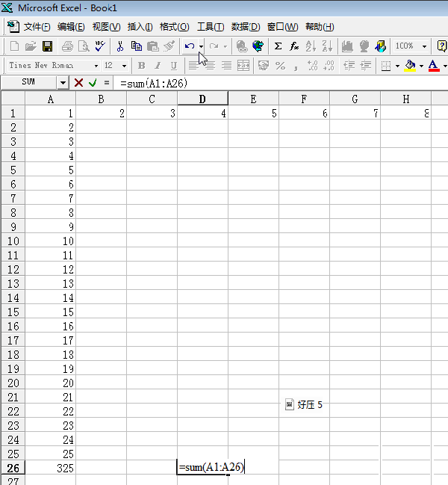Image resolution: width=448 pixels, height=485 pixels.
Task: Click the Insert Hyperlink icon
Action: 242,46
